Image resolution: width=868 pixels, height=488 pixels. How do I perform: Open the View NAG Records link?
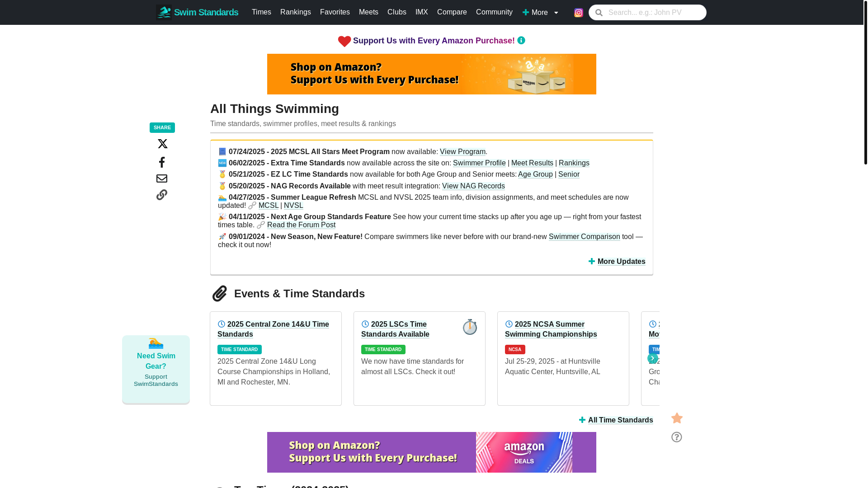[473, 186]
